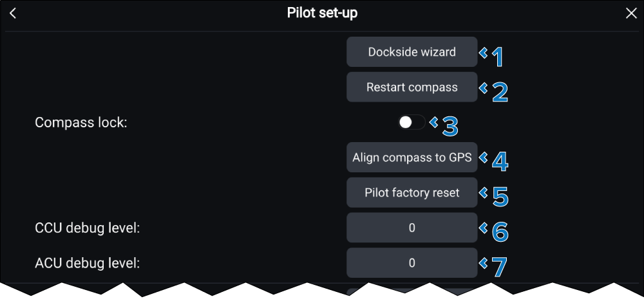Close the Pilot set-up page
Screen dimensions: 644x299
coord(631,14)
